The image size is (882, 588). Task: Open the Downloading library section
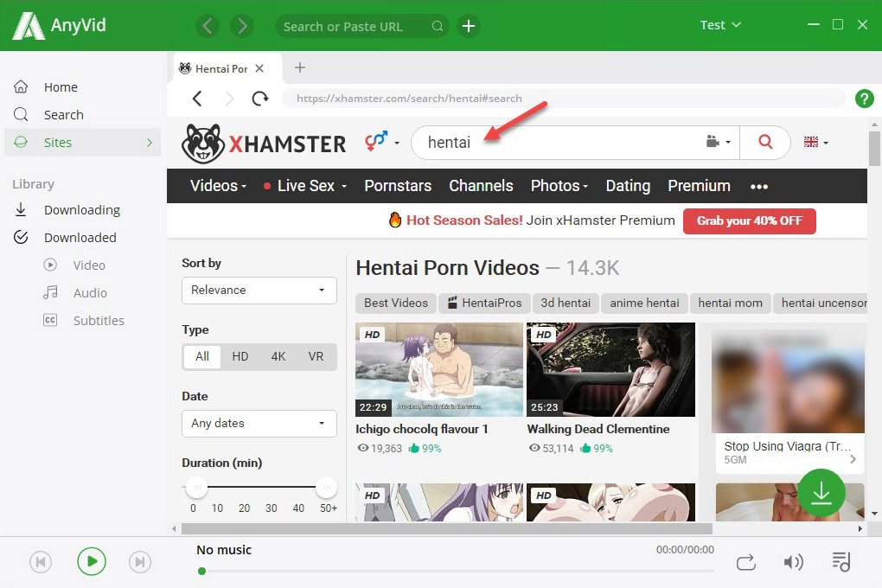click(82, 210)
